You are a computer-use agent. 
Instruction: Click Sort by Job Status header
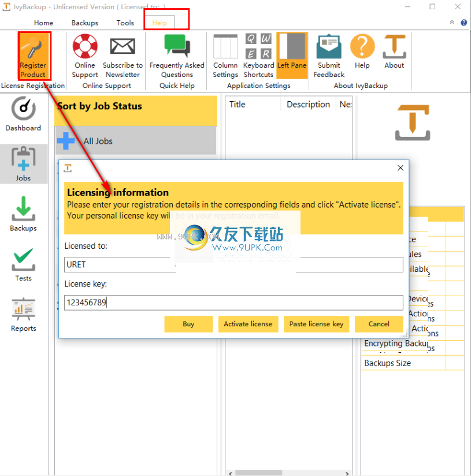click(x=136, y=110)
